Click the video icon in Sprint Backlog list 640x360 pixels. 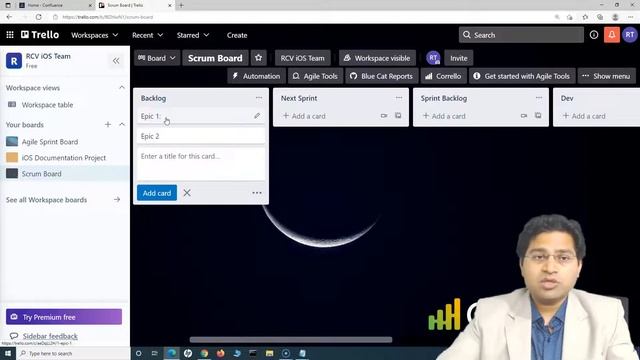coord(524,116)
